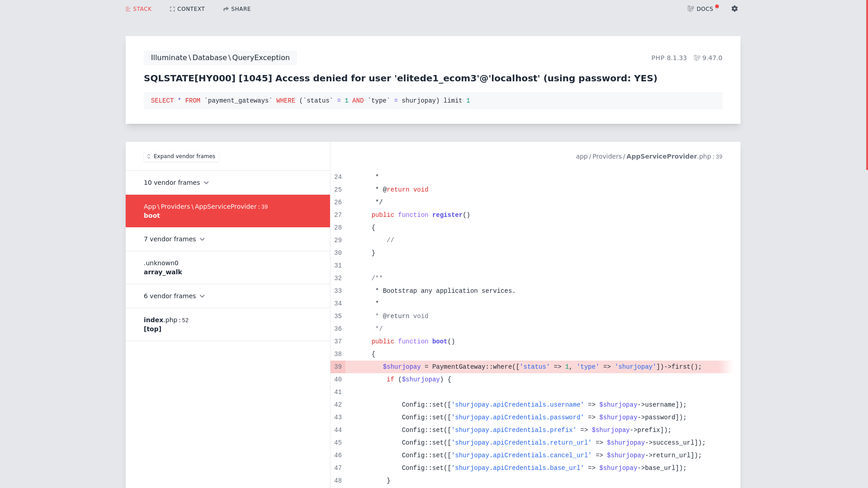Click the apiCredentials.base_url config line
Viewport: 868px width, 488px height.
(544, 468)
